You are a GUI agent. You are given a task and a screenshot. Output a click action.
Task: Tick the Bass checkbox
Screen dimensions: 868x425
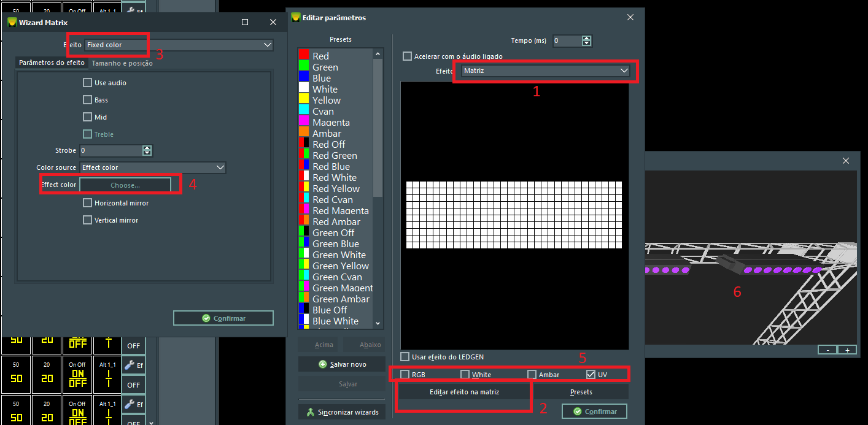[x=87, y=100]
